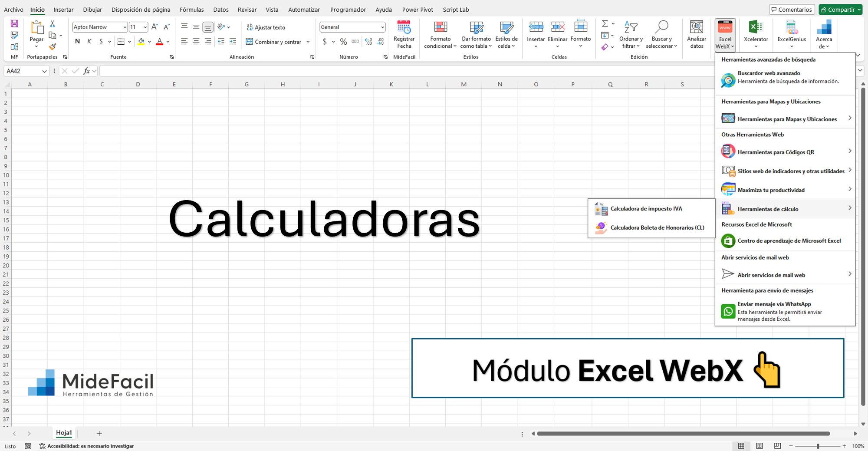Expand Sitios web de indicadores submenu
Viewport: 868px width, 451px height.
click(x=785, y=171)
